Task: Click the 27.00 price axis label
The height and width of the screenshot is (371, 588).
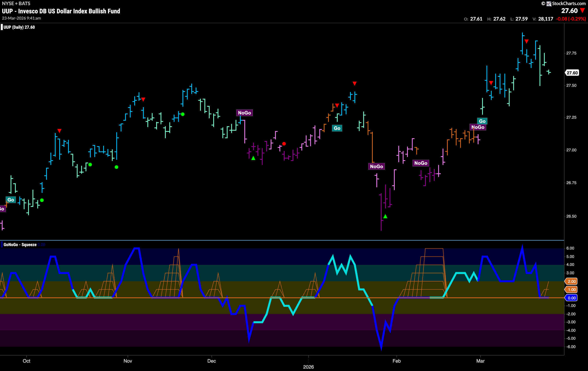Action: point(571,150)
